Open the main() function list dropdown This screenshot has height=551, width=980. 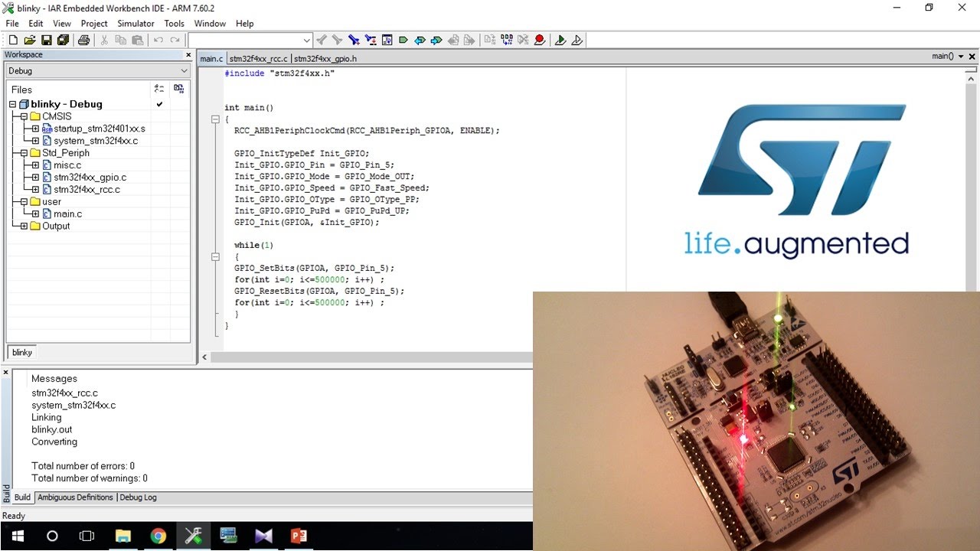point(962,57)
